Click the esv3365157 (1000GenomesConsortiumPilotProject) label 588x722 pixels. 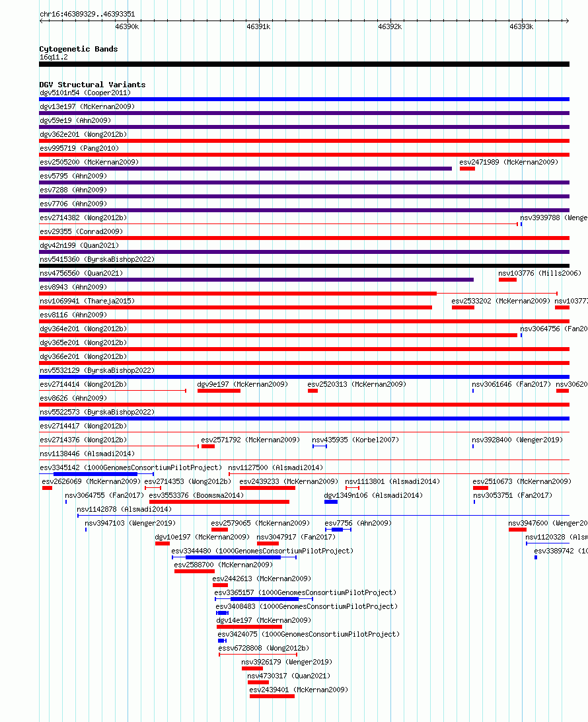point(305,592)
